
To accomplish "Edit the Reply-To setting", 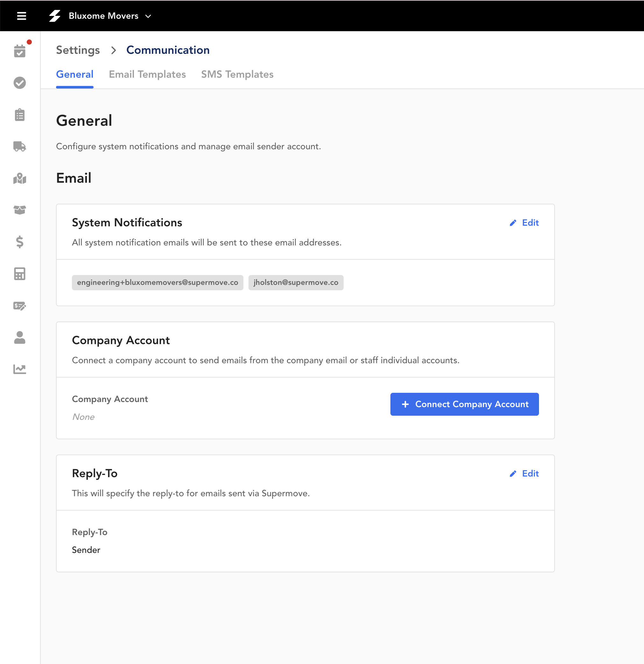I will [524, 473].
